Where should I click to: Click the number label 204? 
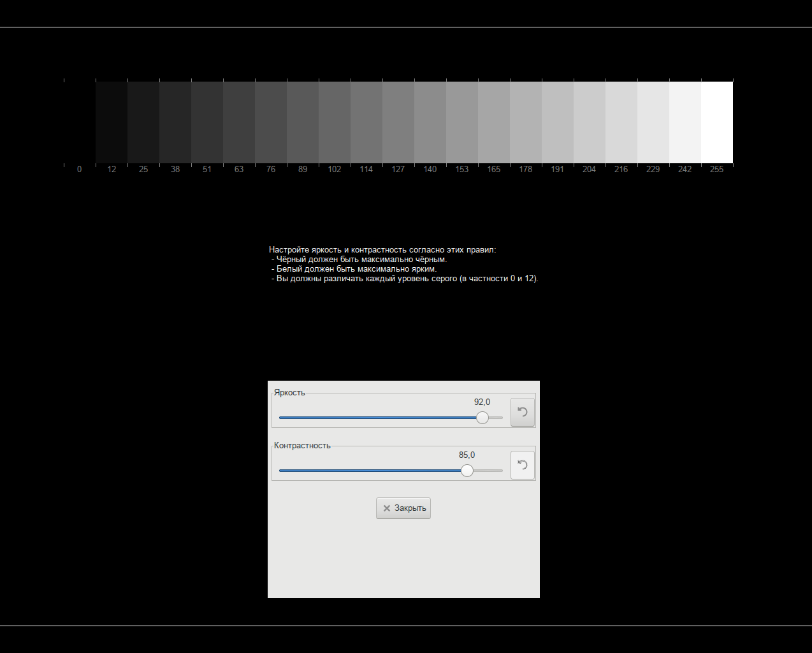(x=590, y=170)
